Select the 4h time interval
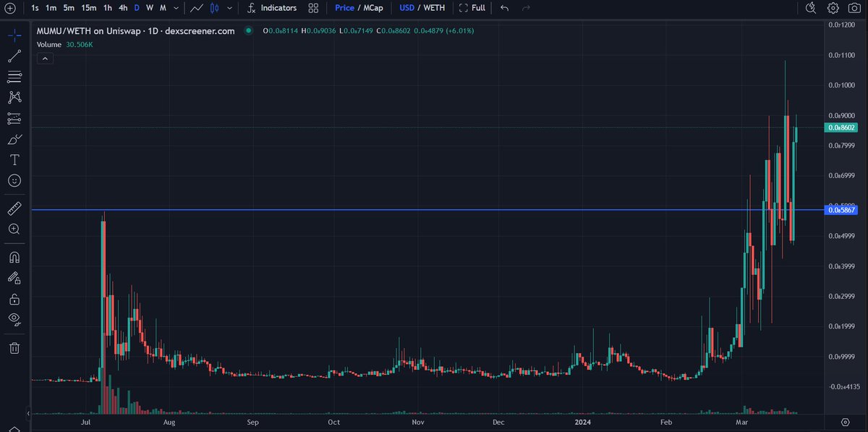Image resolution: width=868 pixels, height=432 pixels. [123, 8]
